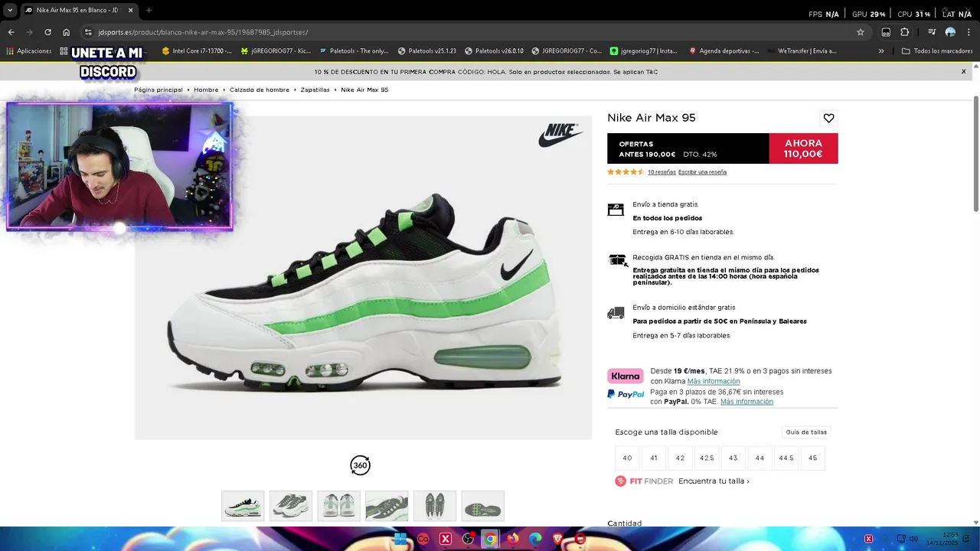Expand the hidden bookmarks overflow chevron

[x=881, y=51]
